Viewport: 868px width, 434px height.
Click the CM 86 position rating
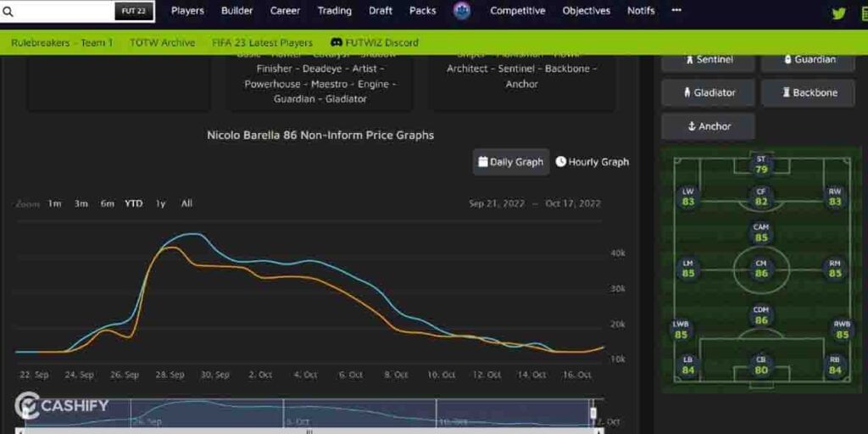pos(761,269)
